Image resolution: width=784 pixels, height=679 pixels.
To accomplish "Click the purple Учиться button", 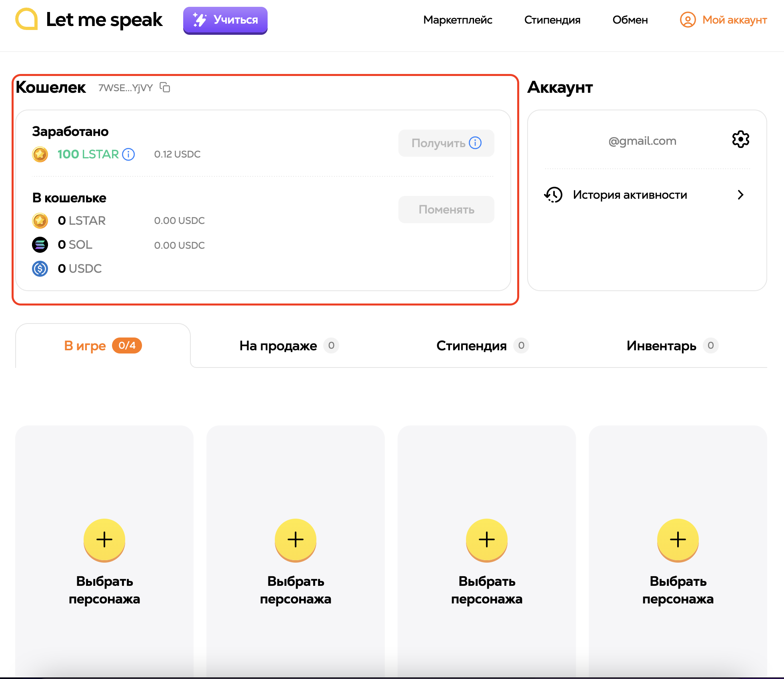I will pyautogui.click(x=225, y=20).
